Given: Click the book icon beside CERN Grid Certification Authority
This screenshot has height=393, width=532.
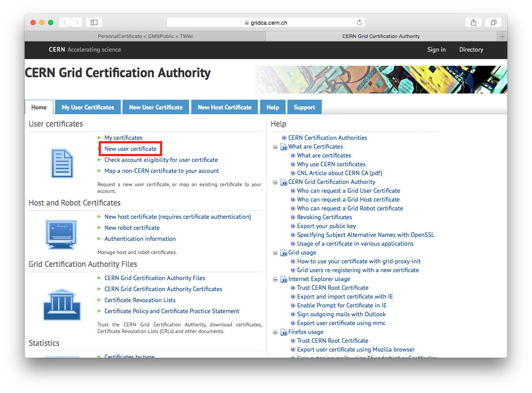Looking at the screenshot, I should (x=284, y=182).
